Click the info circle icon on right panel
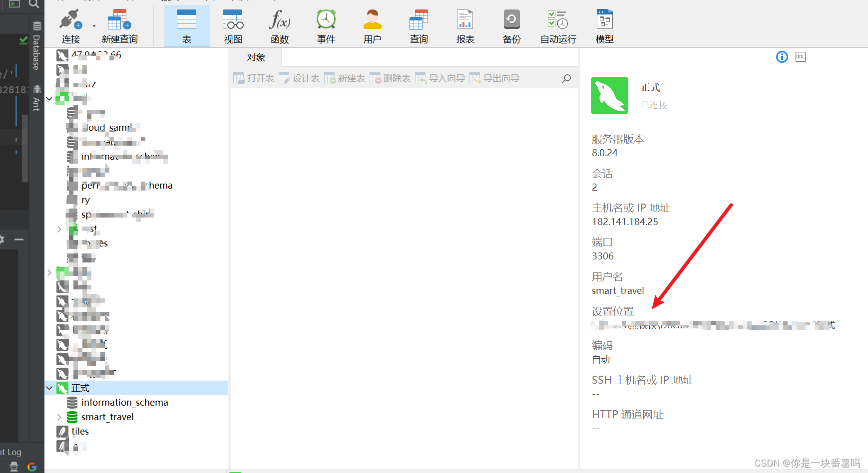Image resolution: width=868 pixels, height=473 pixels. pyautogui.click(x=782, y=57)
